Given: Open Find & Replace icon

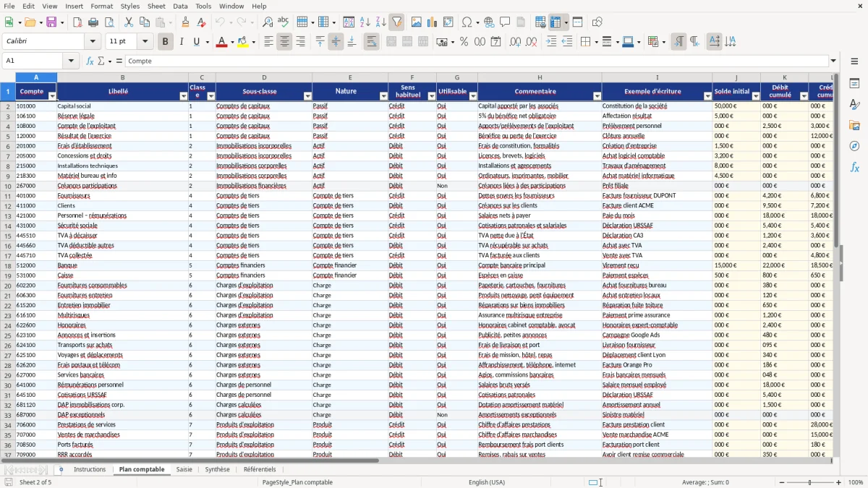Looking at the screenshot, I should coord(268,22).
